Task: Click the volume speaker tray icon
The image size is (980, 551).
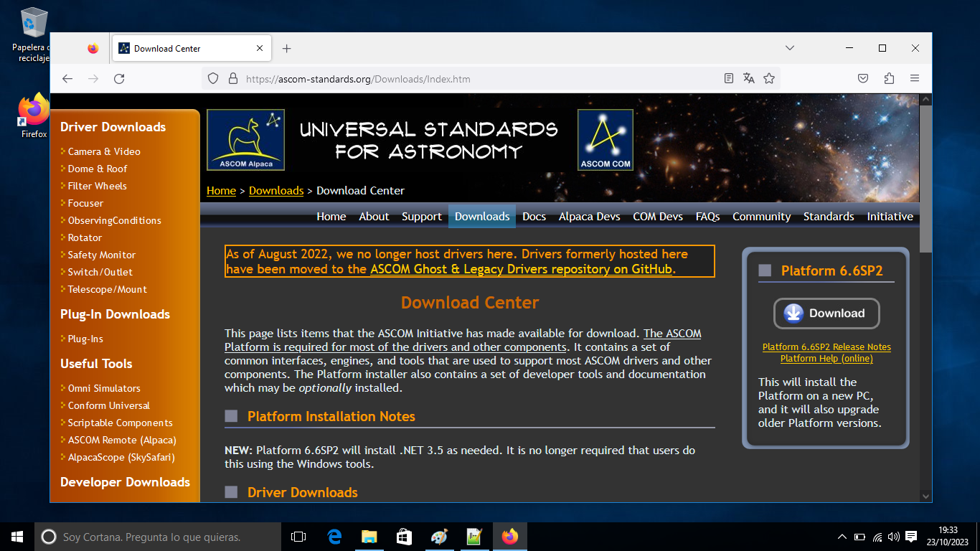Action: click(x=894, y=537)
